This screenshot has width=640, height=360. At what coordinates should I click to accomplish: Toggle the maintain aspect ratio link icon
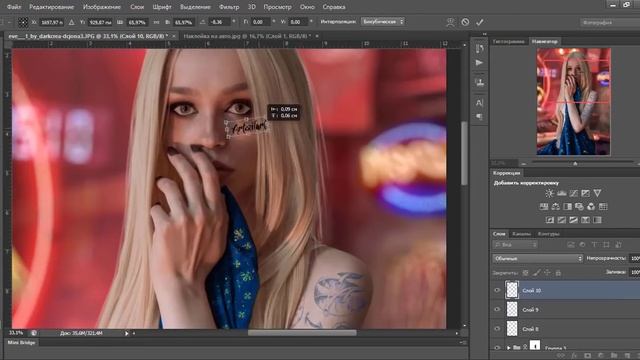157,22
